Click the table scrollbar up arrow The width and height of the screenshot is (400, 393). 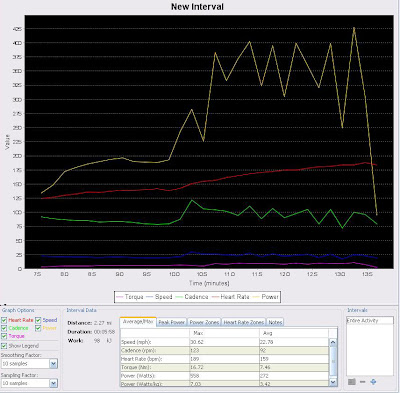pyautogui.click(x=333, y=342)
